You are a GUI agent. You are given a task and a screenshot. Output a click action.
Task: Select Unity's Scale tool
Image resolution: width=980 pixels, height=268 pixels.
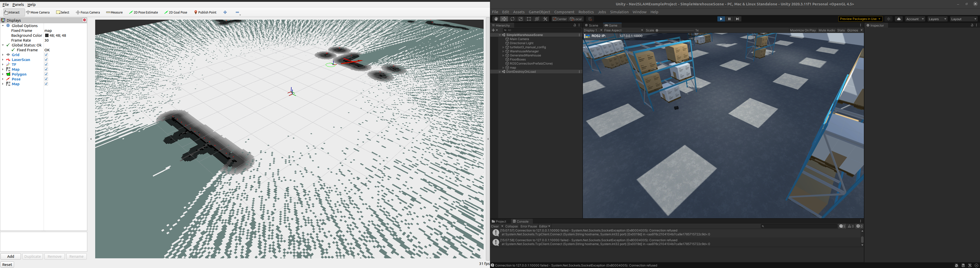pyautogui.click(x=521, y=19)
